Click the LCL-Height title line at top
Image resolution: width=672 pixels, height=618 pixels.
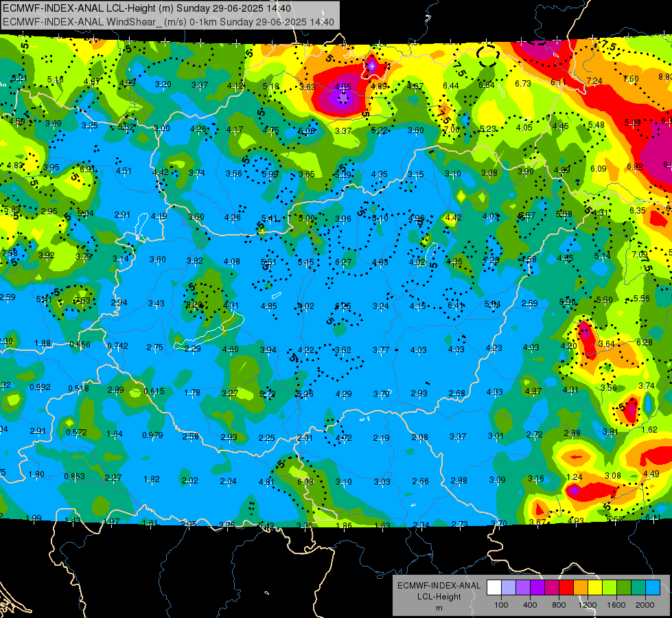[x=147, y=8]
